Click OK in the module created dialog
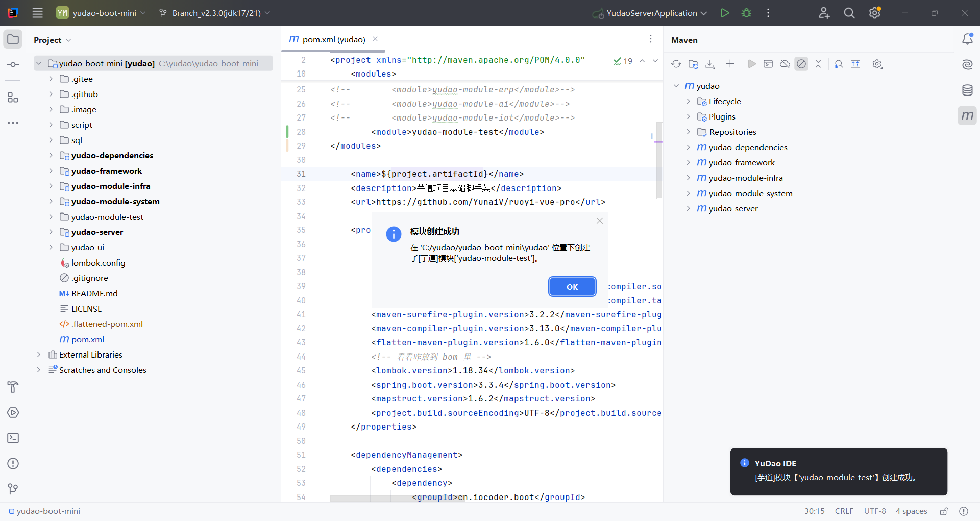 click(x=572, y=287)
